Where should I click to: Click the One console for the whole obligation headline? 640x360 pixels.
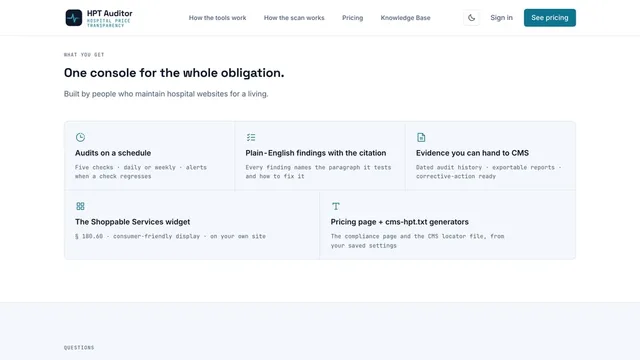[x=174, y=73]
